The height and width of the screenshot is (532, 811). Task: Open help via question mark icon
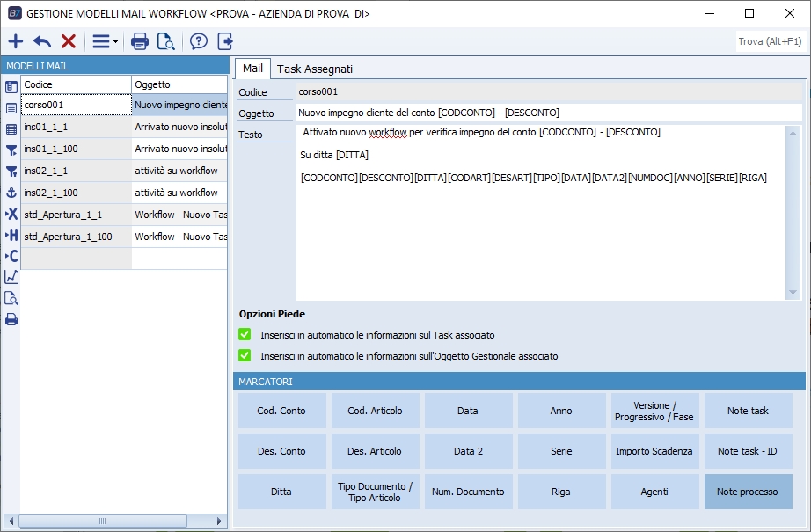(199, 41)
